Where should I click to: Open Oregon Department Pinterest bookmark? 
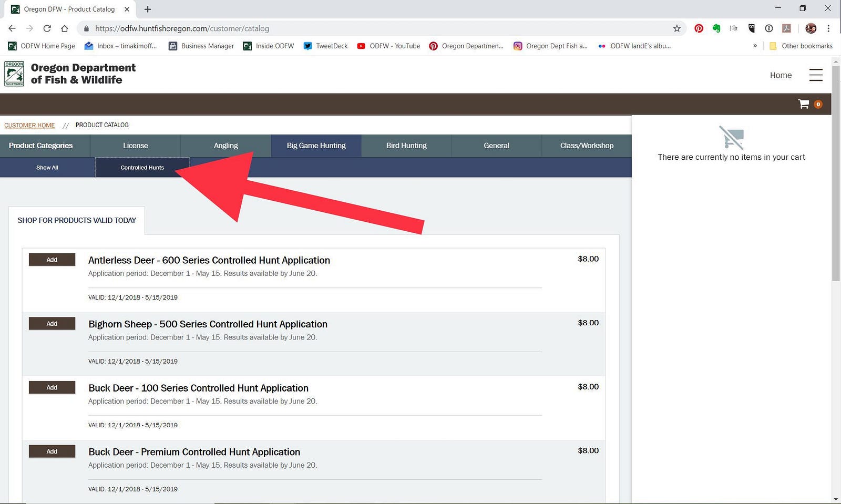point(466,46)
